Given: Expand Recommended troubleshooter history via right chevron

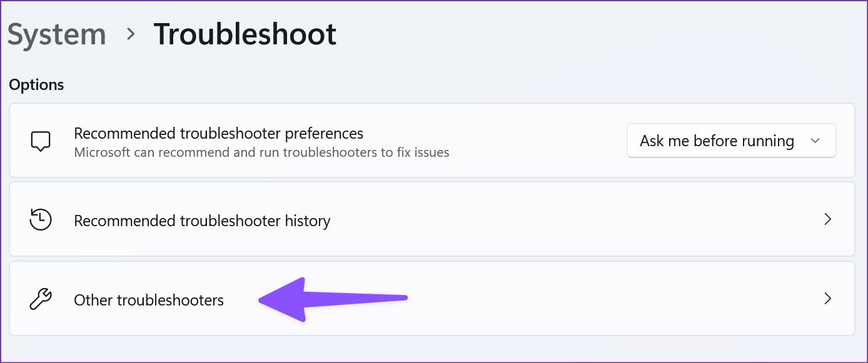Looking at the screenshot, I should coord(827,219).
